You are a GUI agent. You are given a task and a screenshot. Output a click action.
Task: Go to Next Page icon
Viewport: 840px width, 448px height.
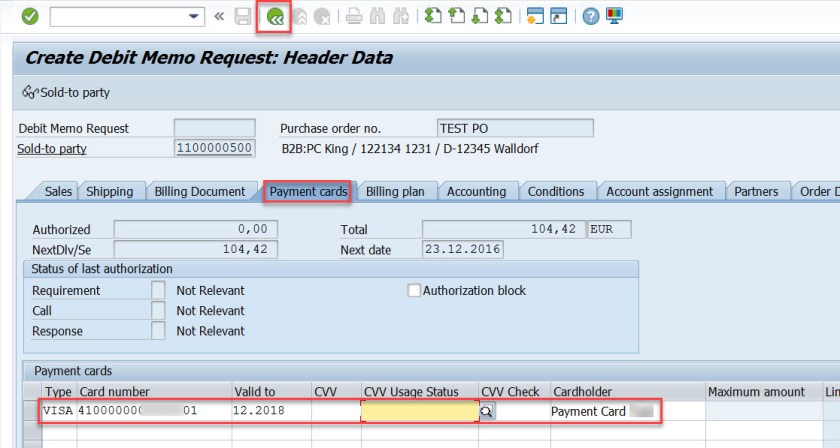[479, 16]
